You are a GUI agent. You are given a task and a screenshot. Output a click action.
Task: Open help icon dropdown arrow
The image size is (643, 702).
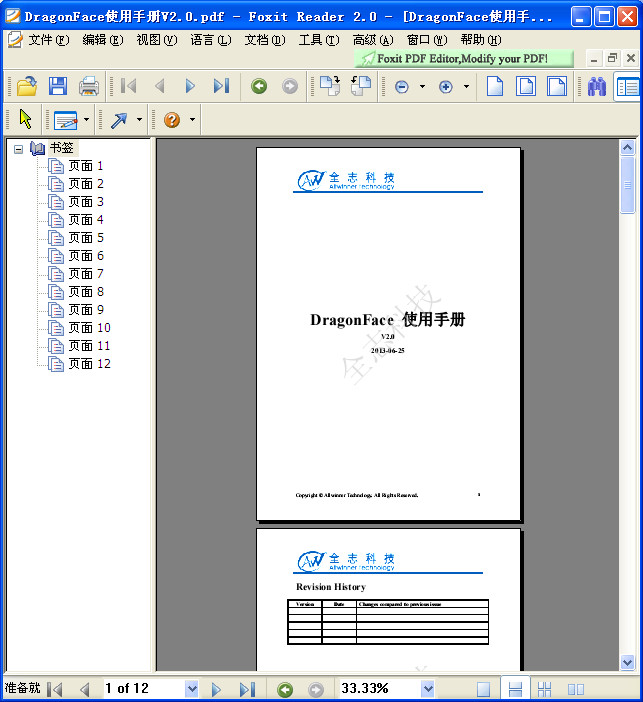click(193, 120)
